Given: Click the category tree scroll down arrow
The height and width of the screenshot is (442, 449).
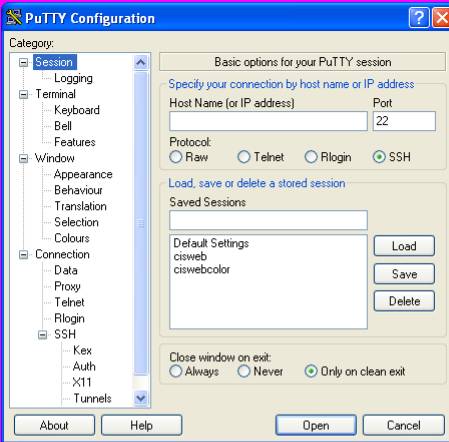Looking at the screenshot, I should pos(141,398).
